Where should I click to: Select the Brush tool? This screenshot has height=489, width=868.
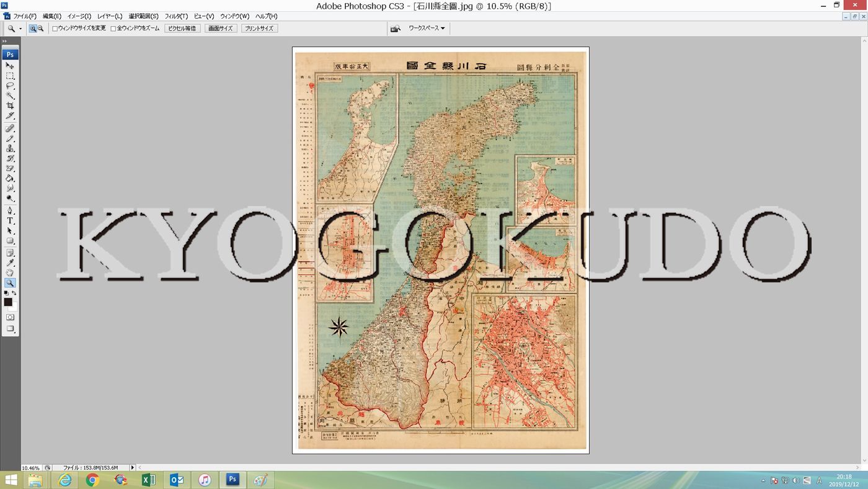[x=10, y=138]
